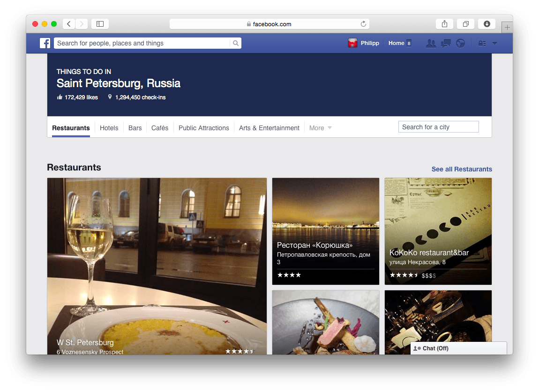The height and width of the screenshot is (392, 539).
Task: Click the search magnifier icon
Action: (235, 43)
